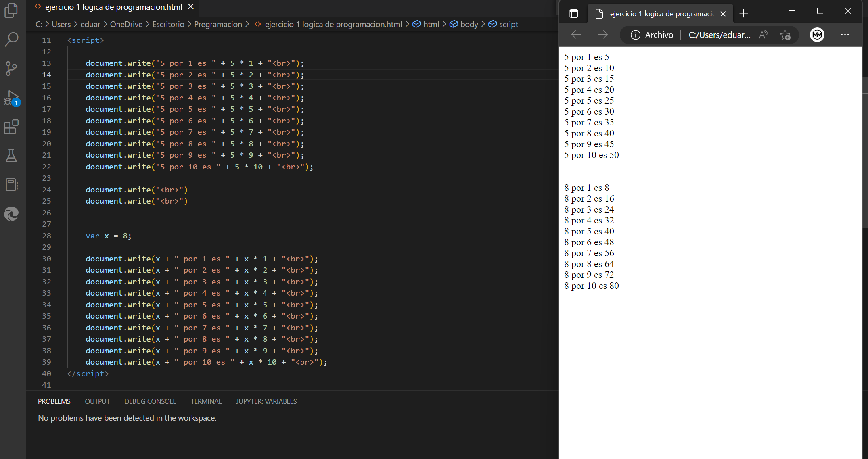Select browser tab ejercicio 1 logica
This screenshot has height=459, width=868.
(661, 14)
